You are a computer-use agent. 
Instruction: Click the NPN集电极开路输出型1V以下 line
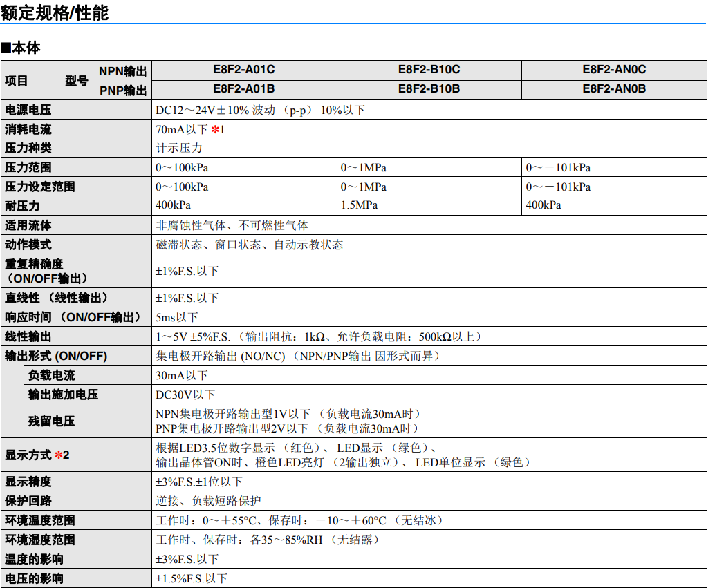point(288,414)
